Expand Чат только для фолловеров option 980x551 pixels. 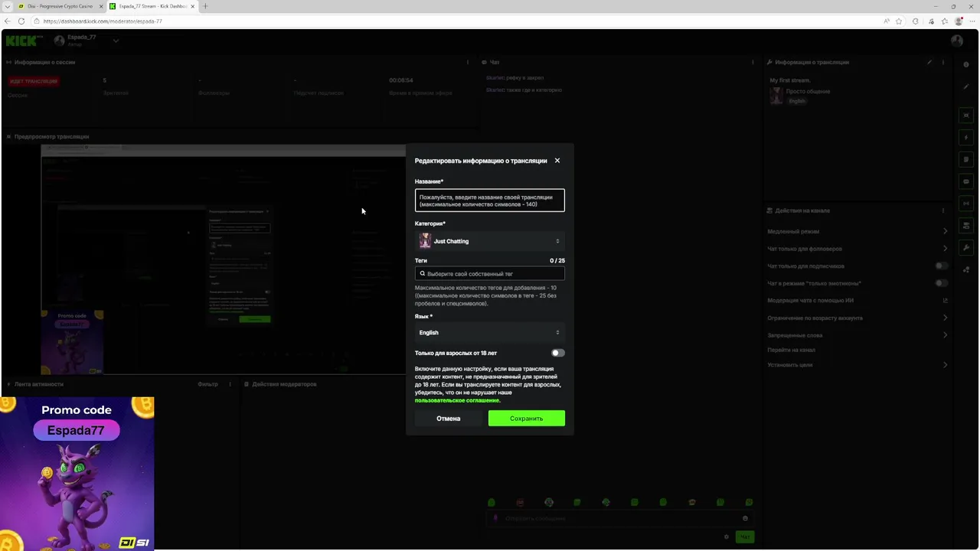click(x=857, y=249)
